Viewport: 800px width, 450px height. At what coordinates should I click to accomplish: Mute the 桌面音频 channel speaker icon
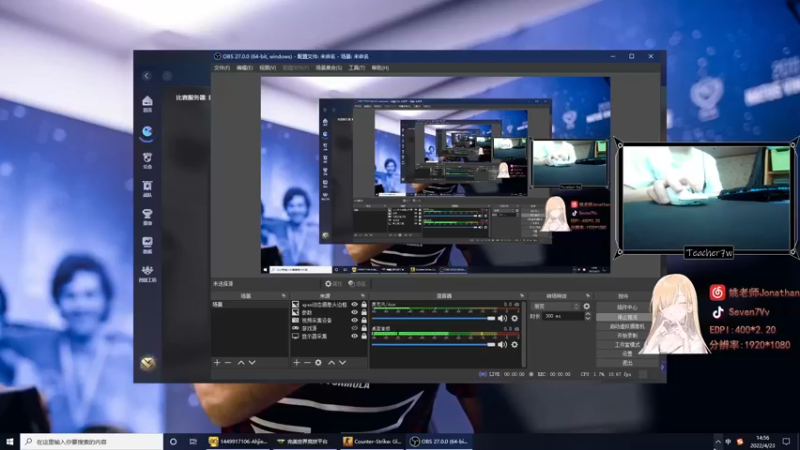coord(503,344)
